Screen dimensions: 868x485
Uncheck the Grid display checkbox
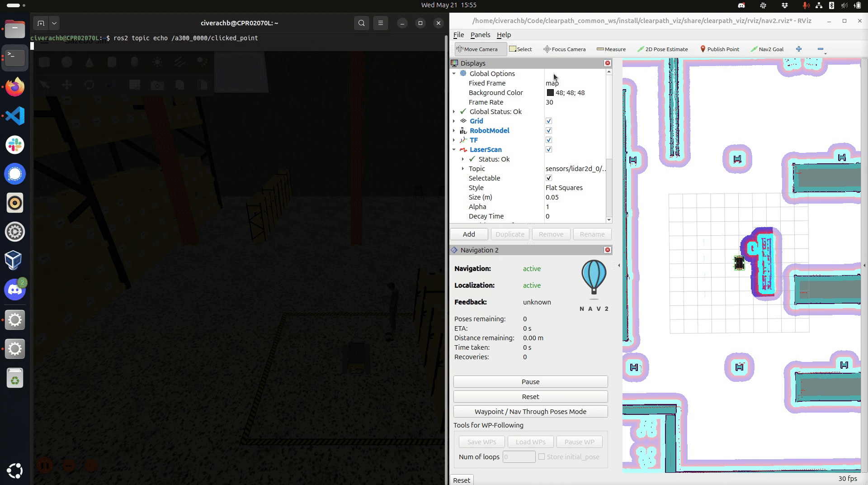[x=549, y=121]
